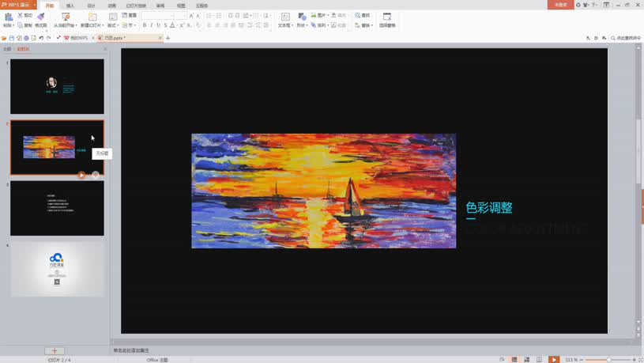Click the Print Preview quick-access icon
This screenshot has height=363, width=644.
tap(34, 38)
